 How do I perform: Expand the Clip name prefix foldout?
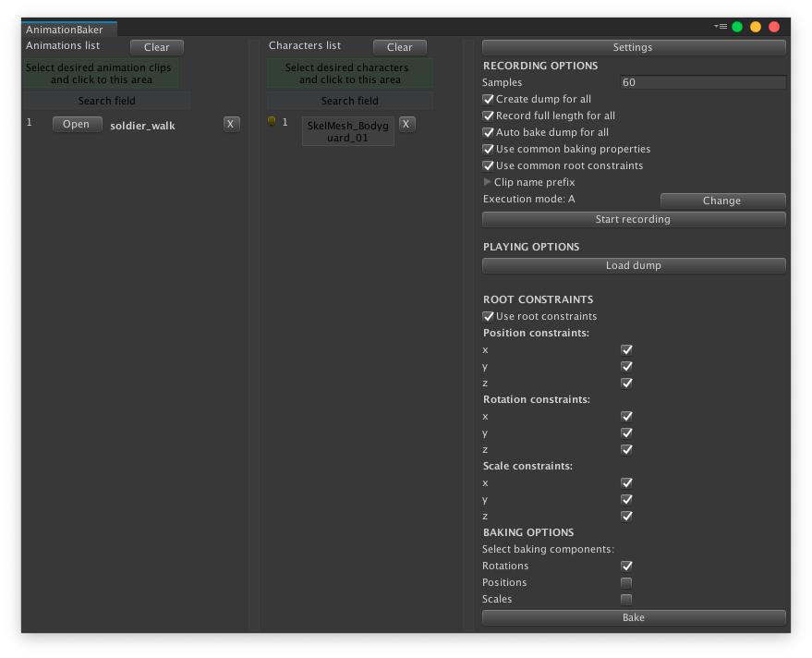point(487,182)
